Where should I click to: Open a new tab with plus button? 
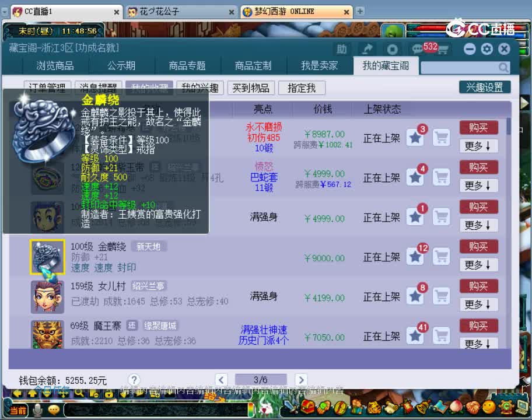click(360, 11)
